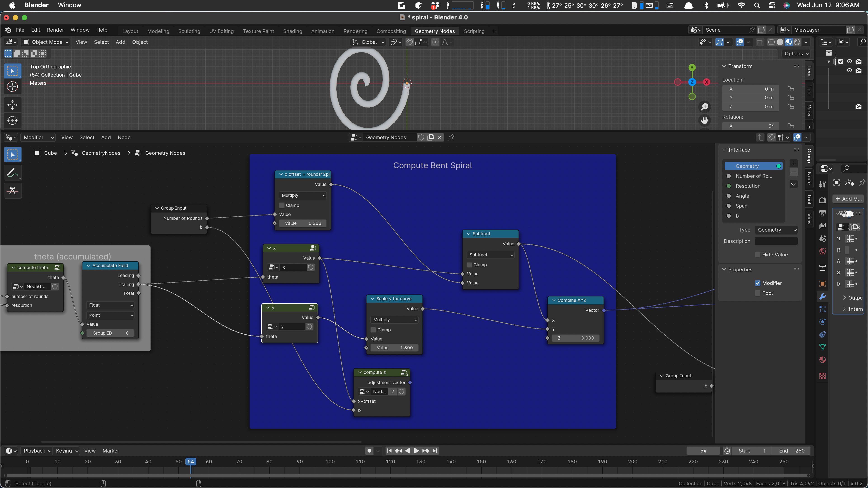868x488 pixels.
Task: Select the Move tool in 3D viewport
Action: click(12, 104)
